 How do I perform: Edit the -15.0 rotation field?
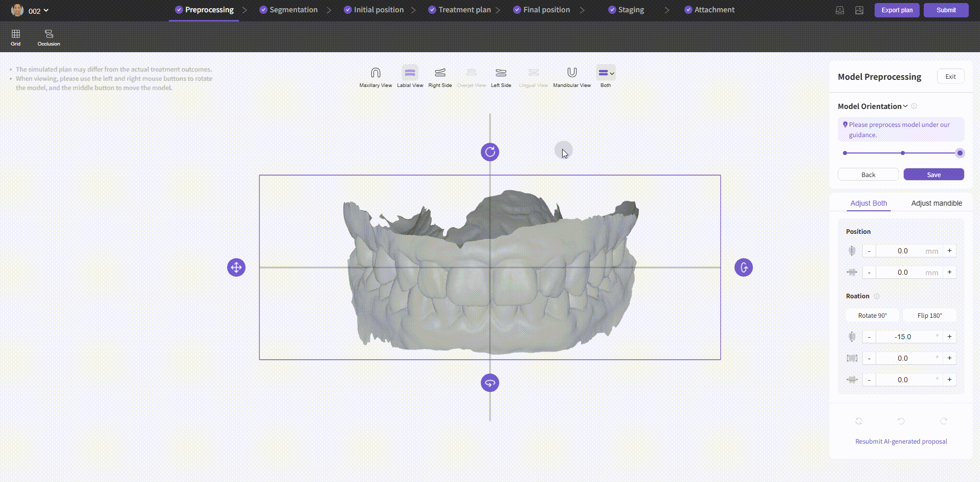(909, 337)
